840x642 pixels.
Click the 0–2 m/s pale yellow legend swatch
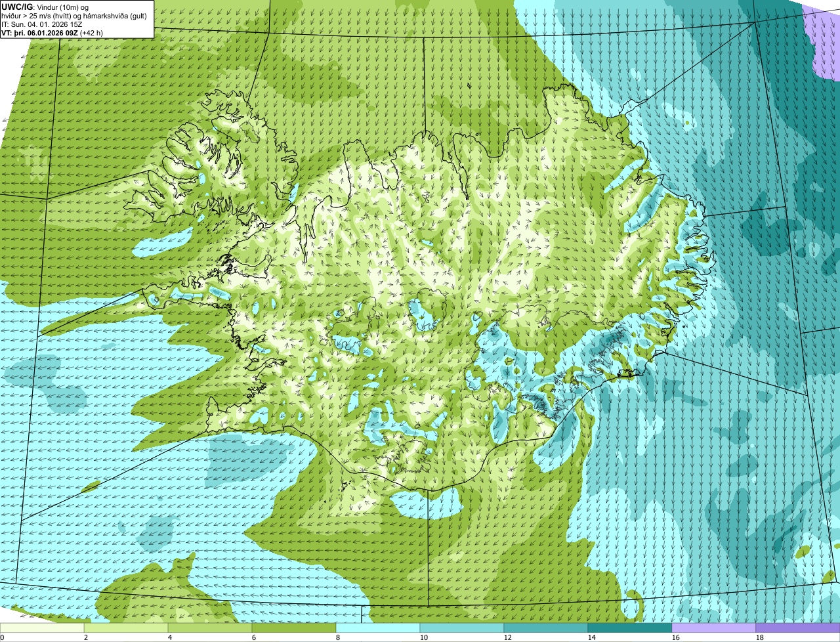pyautogui.click(x=42, y=628)
